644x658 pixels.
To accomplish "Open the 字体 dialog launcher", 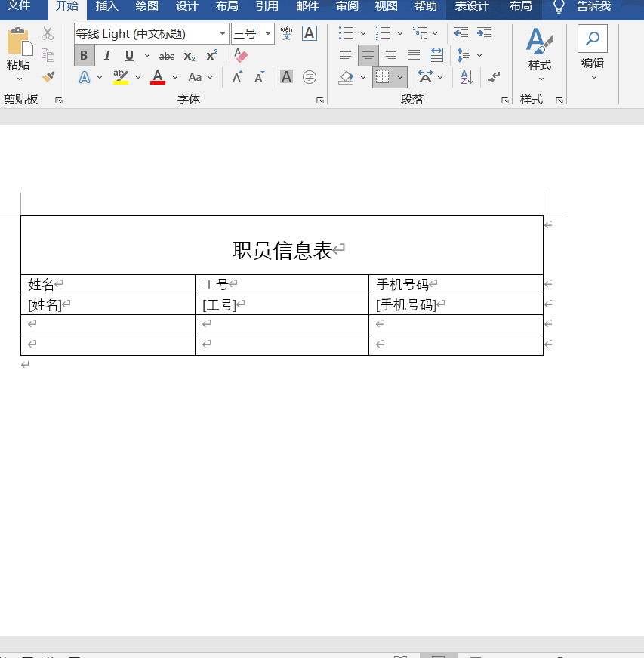I will [x=322, y=99].
